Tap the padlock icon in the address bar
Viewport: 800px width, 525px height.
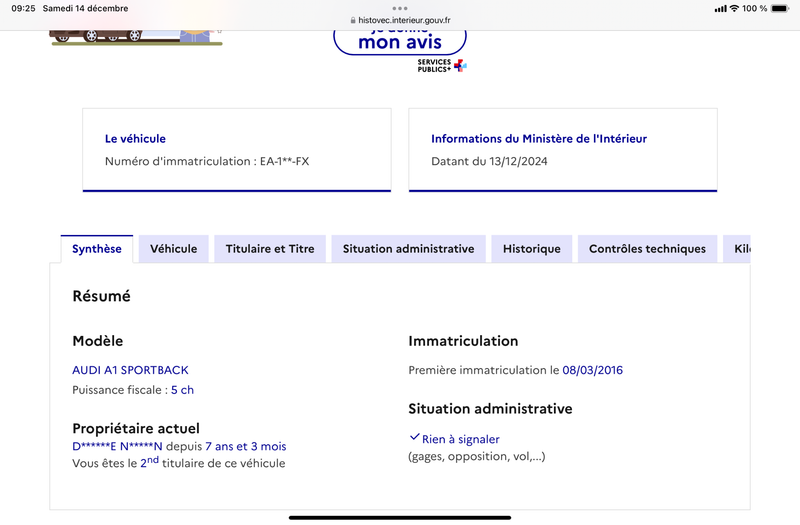click(353, 20)
